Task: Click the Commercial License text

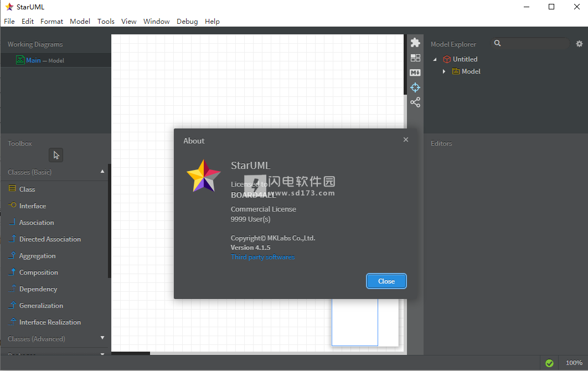Action: click(263, 209)
